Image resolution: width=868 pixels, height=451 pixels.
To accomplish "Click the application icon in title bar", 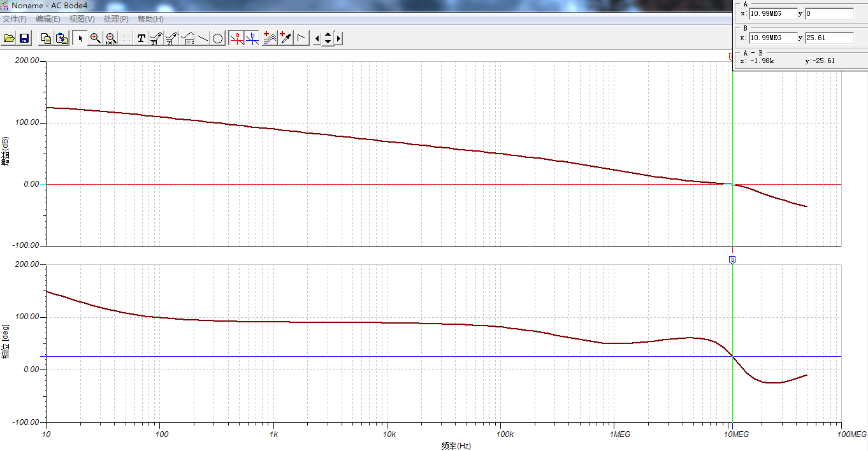I will click(x=4, y=5).
